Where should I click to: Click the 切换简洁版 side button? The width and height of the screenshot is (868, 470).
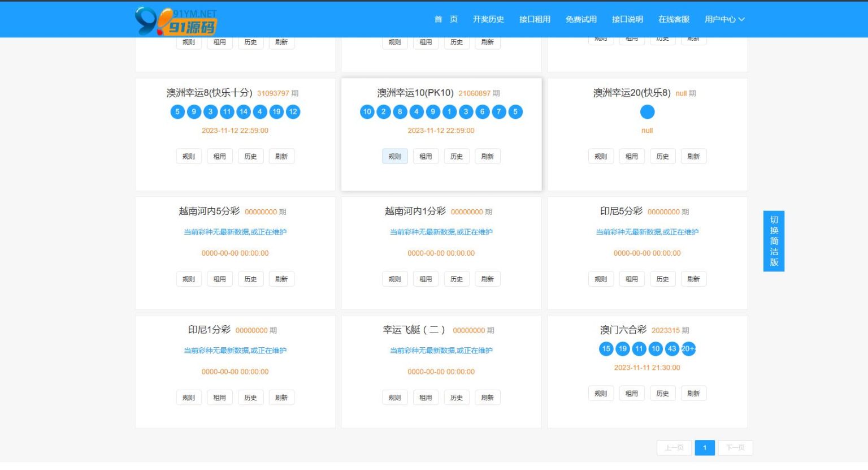(x=774, y=241)
